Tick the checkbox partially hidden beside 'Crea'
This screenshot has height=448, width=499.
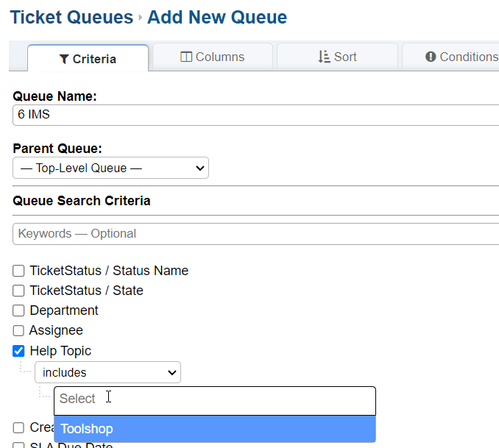tap(19, 427)
